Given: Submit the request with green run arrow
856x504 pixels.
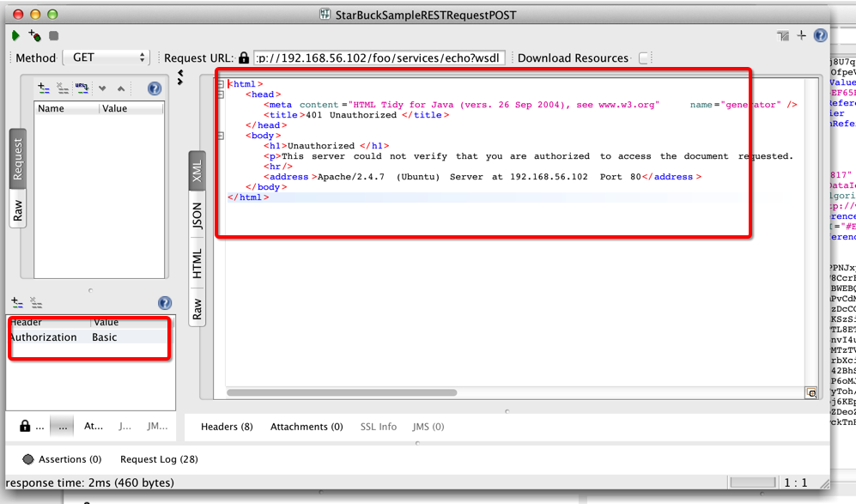Looking at the screenshot, I should point(15,36).
